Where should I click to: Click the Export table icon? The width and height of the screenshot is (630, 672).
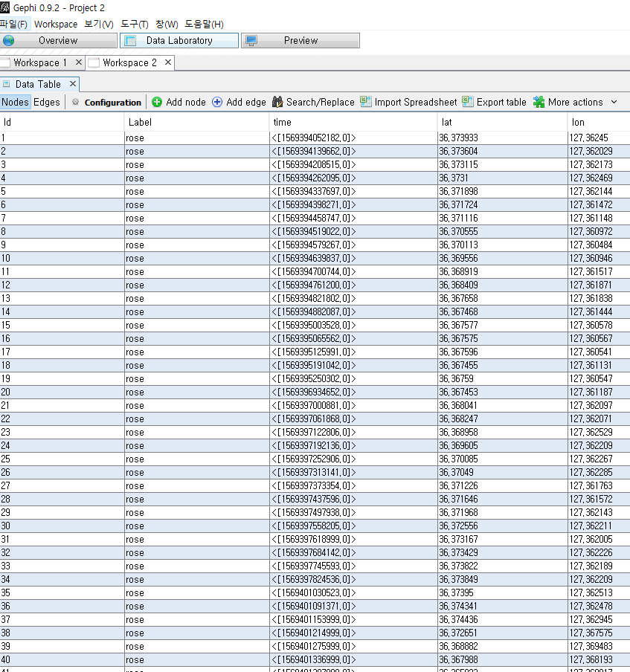click(x=468, y=102)
